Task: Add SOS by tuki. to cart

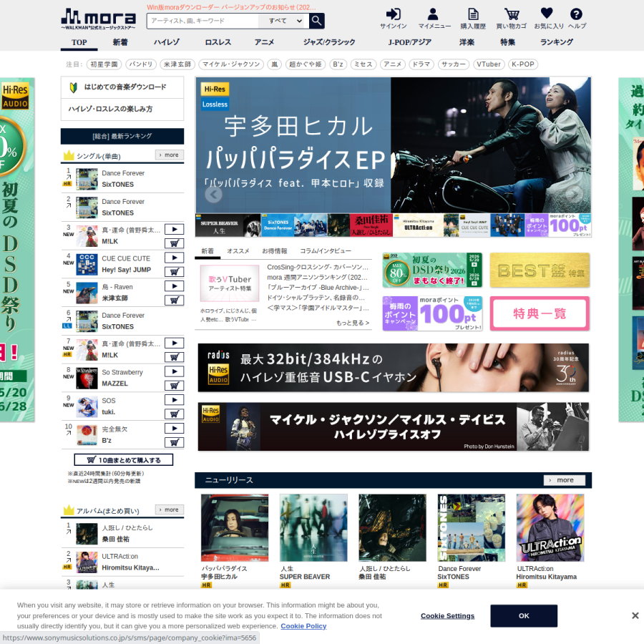Action: click(174, 414)
